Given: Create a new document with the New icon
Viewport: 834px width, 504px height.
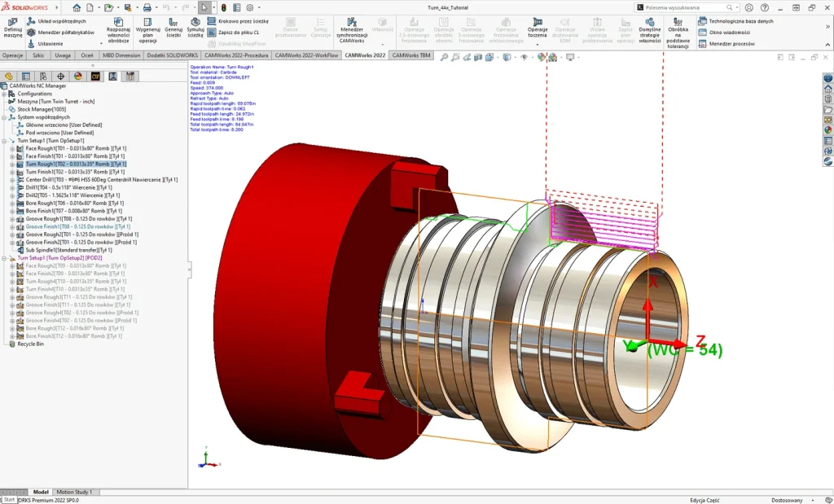Looking at the screenshot, I should 90,7.
